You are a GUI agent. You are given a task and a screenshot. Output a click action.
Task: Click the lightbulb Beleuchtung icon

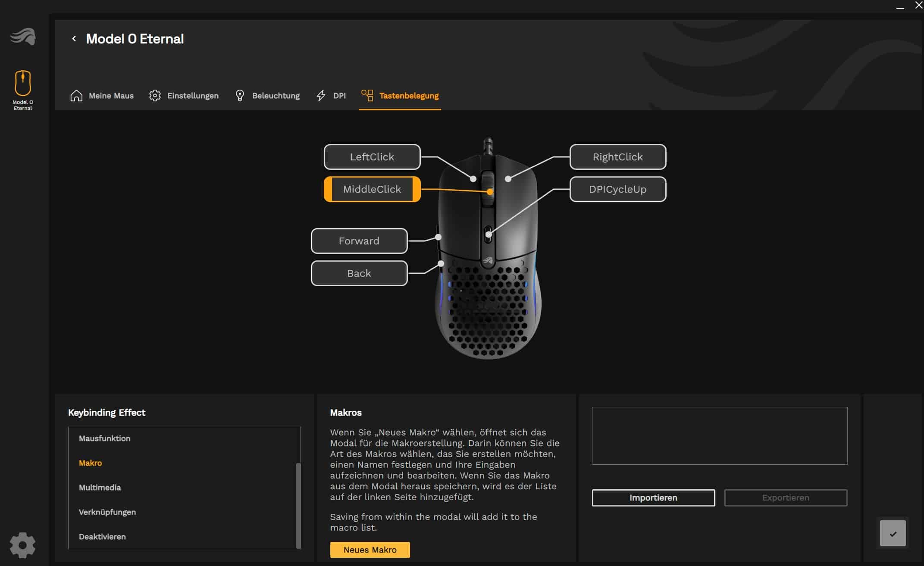tap(240, 96)
